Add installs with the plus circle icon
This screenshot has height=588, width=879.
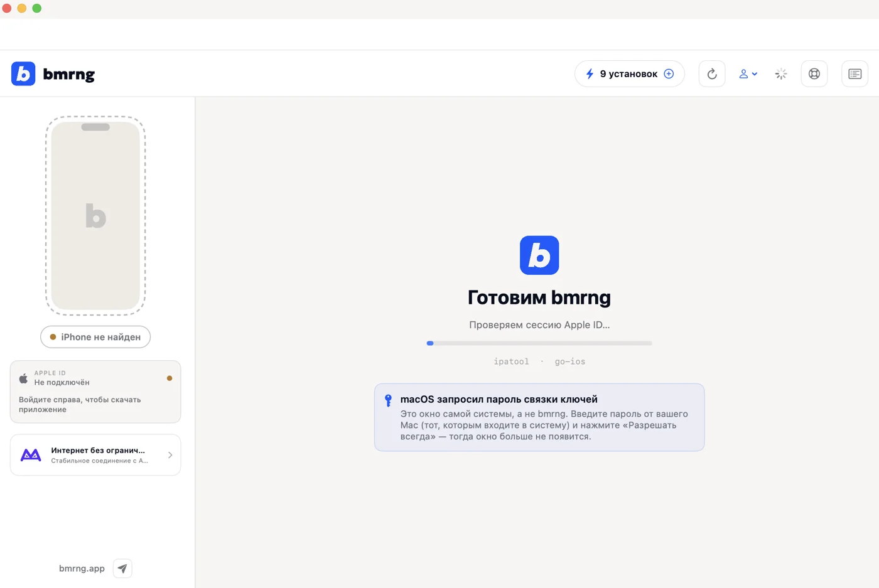pyautogui.click(x=669, y=74)
